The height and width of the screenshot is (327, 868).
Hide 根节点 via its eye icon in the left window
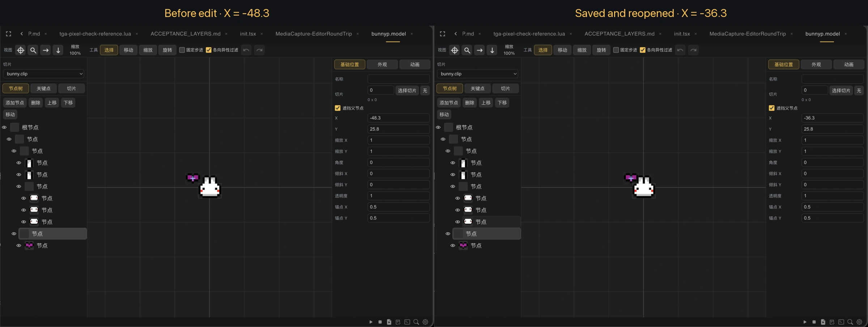[x=4, y=127]
